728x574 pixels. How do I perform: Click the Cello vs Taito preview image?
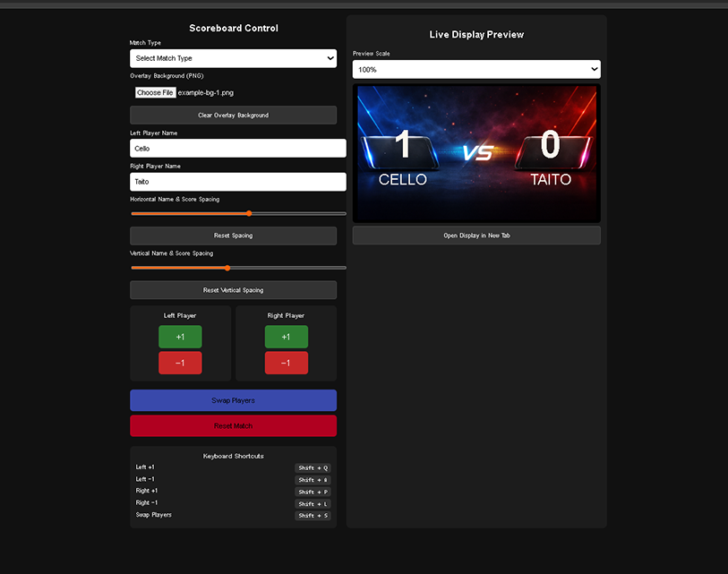475,152
